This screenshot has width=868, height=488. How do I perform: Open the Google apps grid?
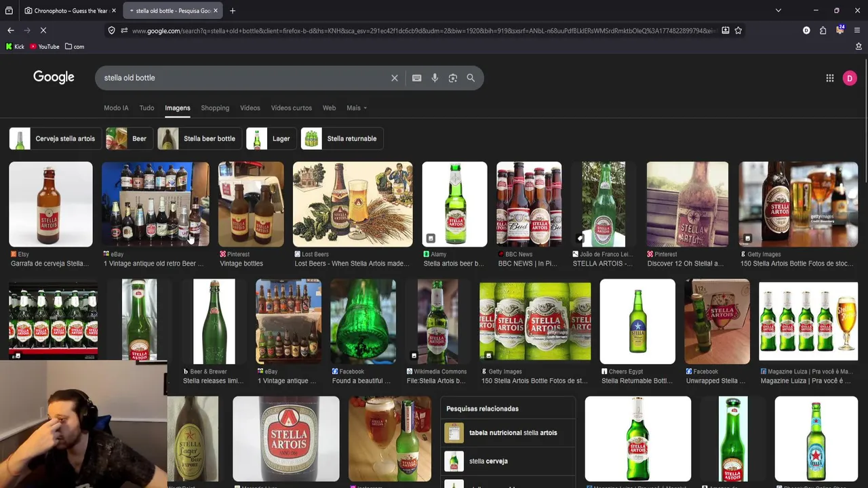point(830,78)
